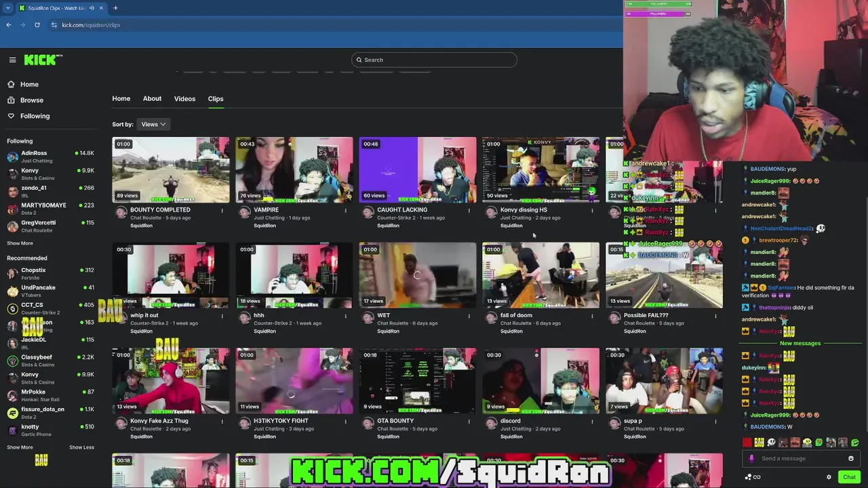The height and width of the screenshot is (488, 868).
Task: Open options menu for hhh clip
Action: coord(345,316)
